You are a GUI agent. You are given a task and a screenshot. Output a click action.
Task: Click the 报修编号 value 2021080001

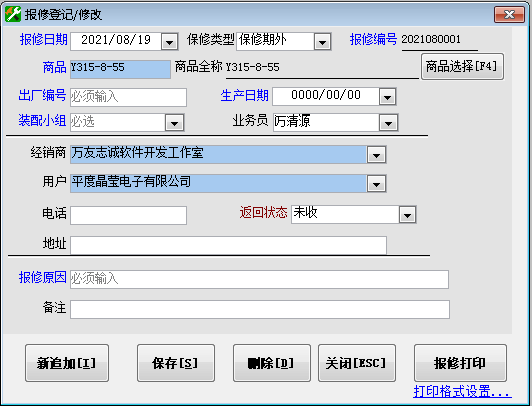[431, 39]
